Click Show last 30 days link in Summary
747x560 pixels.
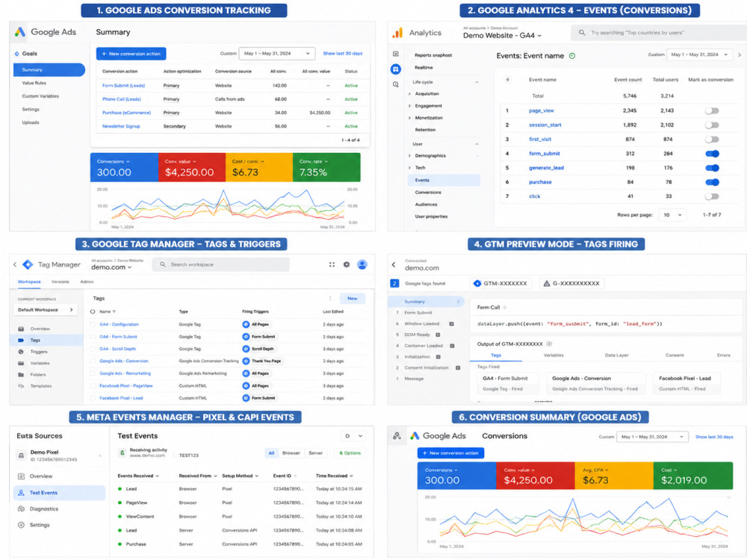pyautogui.click(x=343, y=54)
